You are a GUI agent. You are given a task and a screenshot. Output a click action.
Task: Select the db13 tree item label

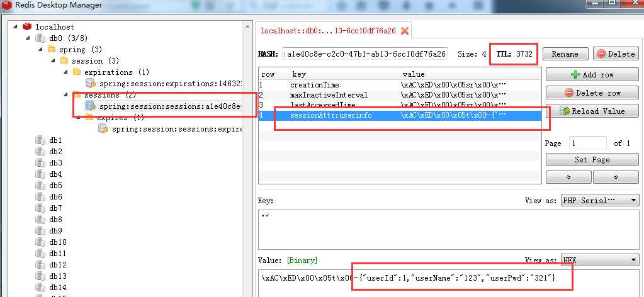[58, 276]
